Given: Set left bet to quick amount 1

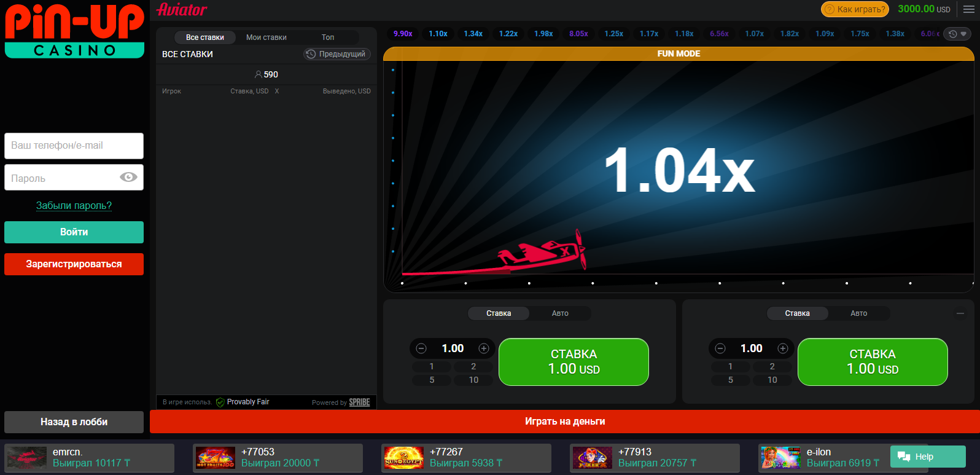Looking at the screenshot, I should coord(432,366).
